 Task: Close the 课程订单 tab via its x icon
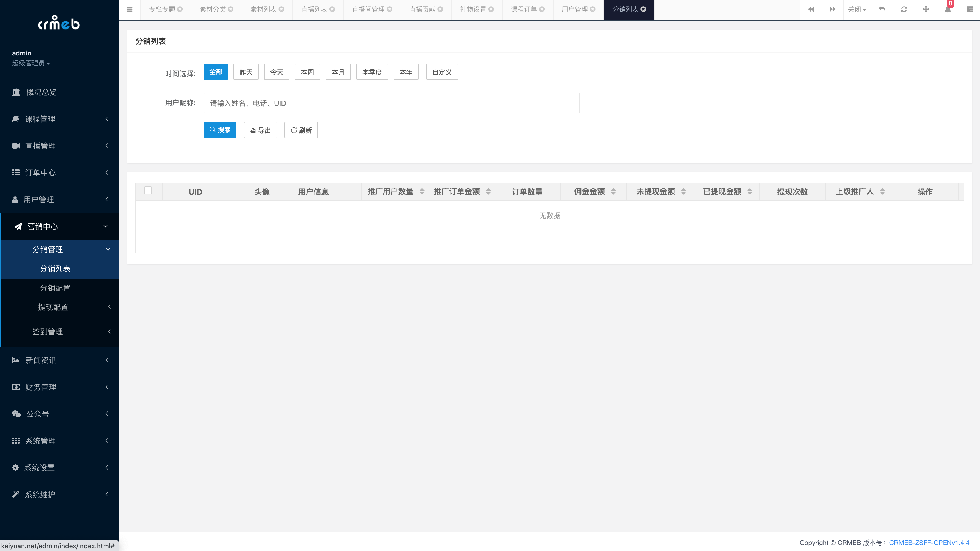coord(542,10)
